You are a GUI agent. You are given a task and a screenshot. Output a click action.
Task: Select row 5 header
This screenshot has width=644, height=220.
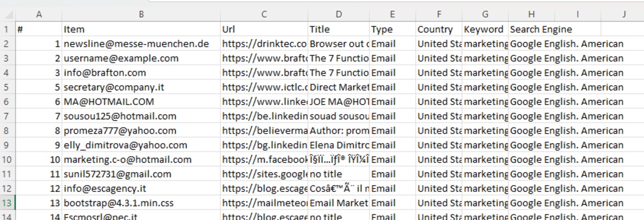pos(7,87)
